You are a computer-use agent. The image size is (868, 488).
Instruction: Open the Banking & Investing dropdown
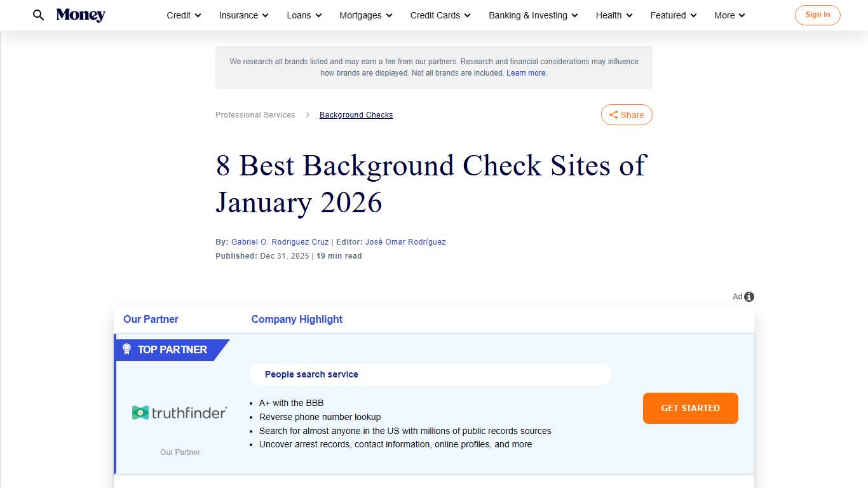pyautogui.click(x=532, y=15)
